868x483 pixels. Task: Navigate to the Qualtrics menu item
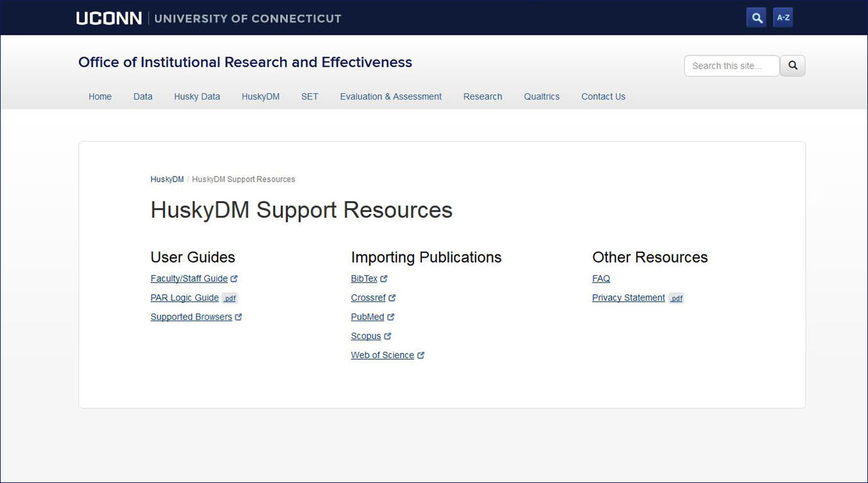tap(541, 96)
